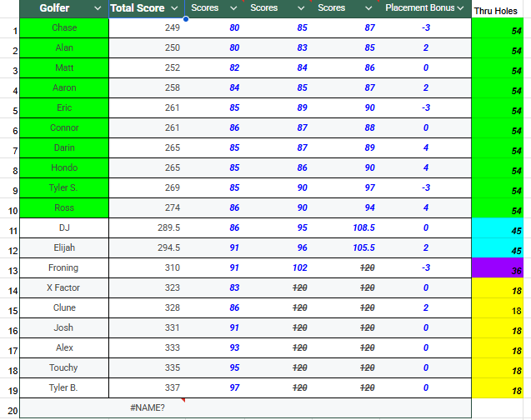531x420 pixels.
Task: Select the Thru Holes header cell
Action: [x=498, y=11]
